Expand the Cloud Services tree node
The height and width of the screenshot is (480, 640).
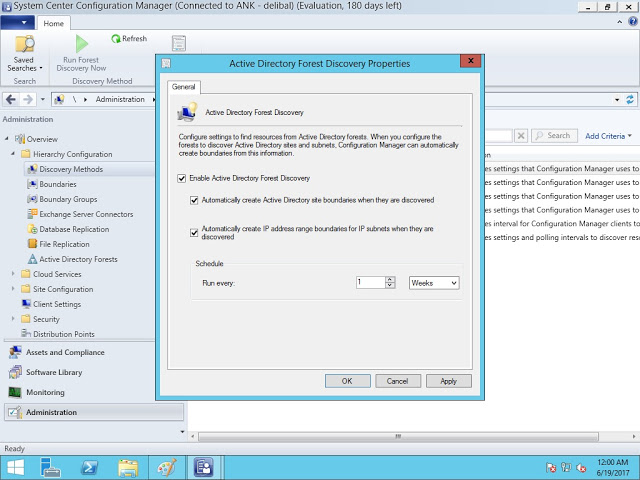click(13, 274)
